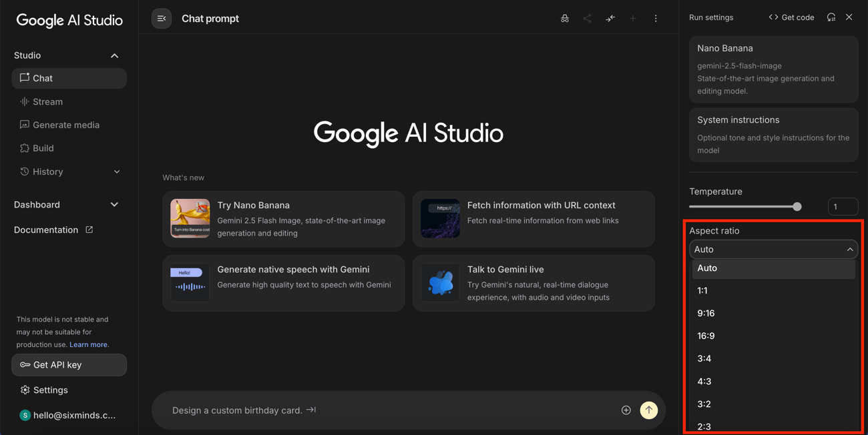The image size is (868, 435).
Task: Click the Get API key button
Action: [x=69, y=365]
